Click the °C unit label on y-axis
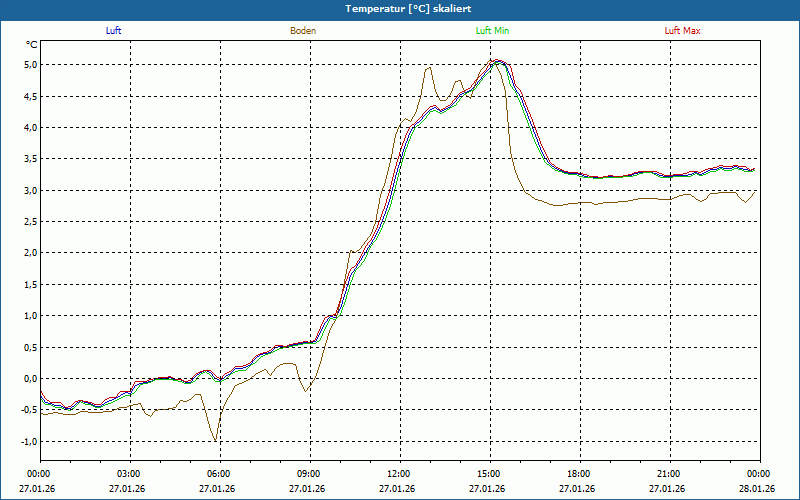 pyautogui.click(x=31, y=45)
